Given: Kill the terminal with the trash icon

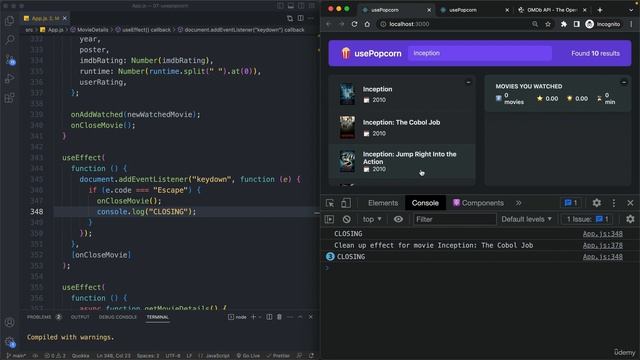Looking at the screenshot, I should 280,317.
